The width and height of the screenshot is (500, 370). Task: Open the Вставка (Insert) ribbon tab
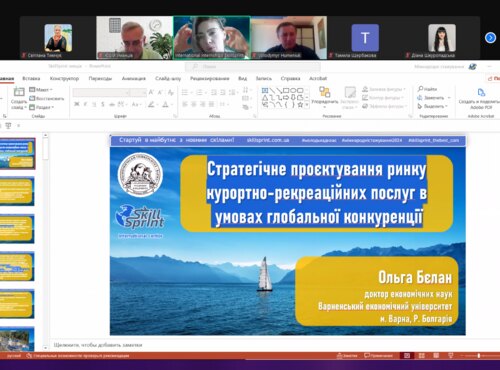(x=31, y=78)
